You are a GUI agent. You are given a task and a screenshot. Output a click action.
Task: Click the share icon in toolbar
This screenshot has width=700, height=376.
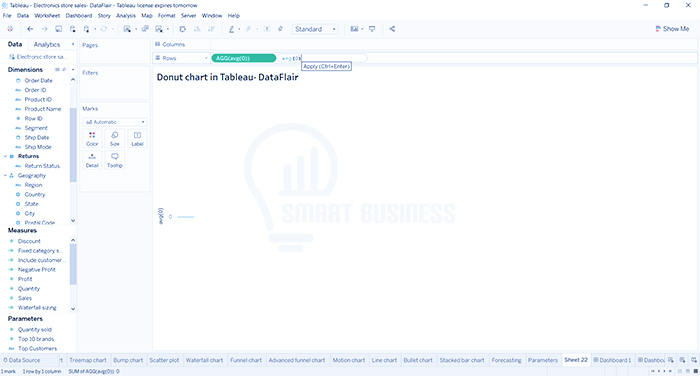click(x=392, y=29)
